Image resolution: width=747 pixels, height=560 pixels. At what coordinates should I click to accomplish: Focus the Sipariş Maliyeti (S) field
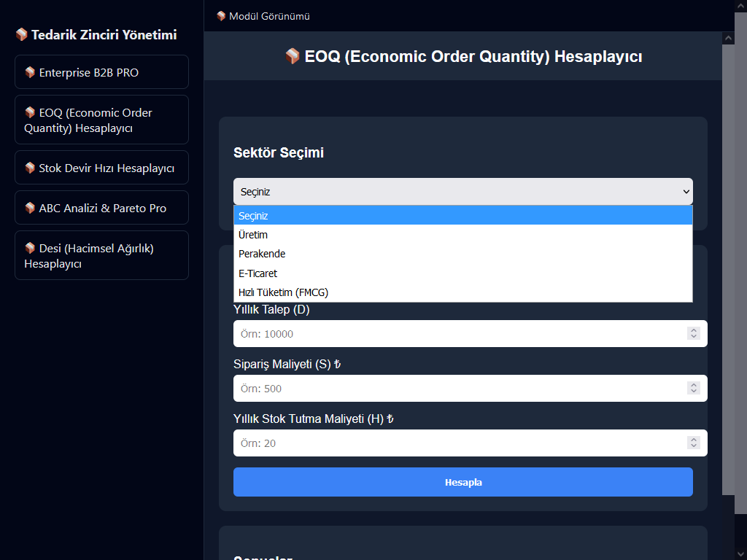460,389
